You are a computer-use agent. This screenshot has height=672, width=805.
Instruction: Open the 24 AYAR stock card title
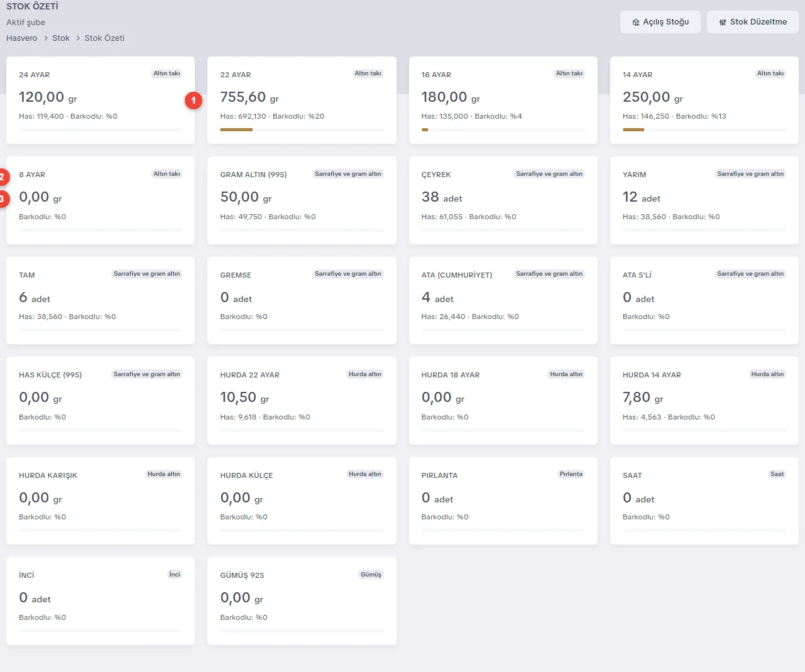[x=35, y=75]
